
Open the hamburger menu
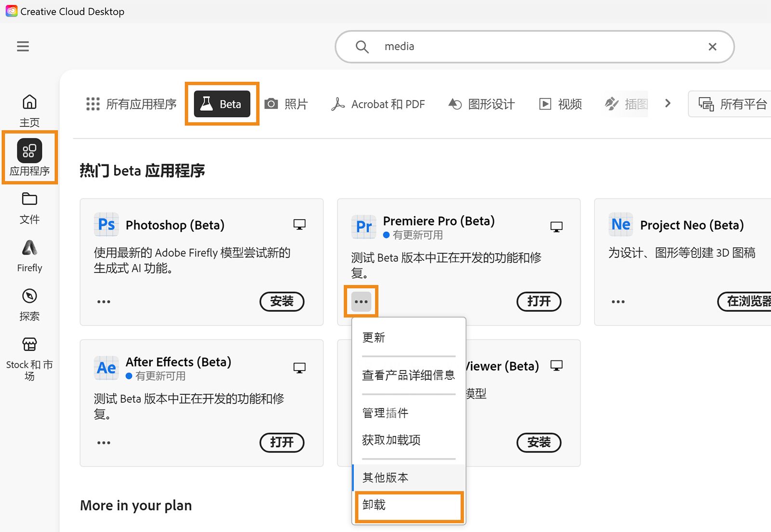coord(23,46)
